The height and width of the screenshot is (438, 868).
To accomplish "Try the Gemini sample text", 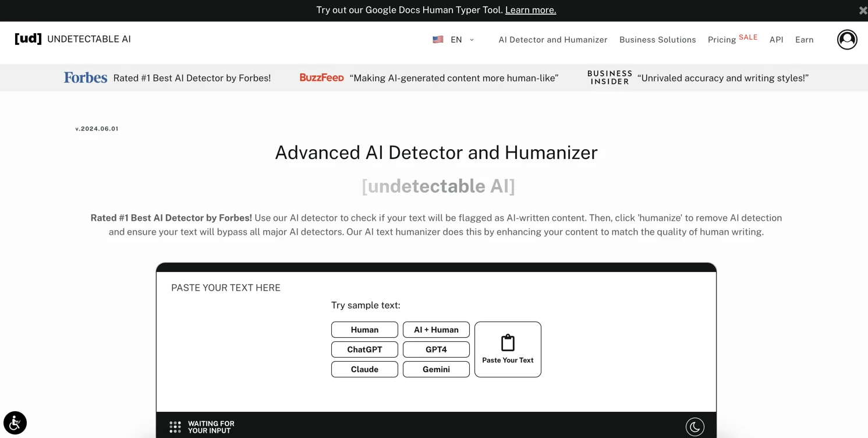I will (436, 369).
